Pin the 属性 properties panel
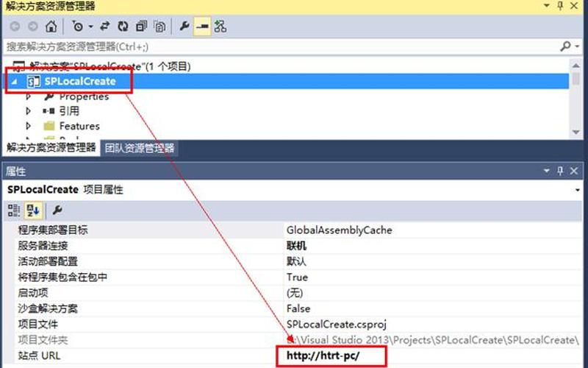The width and height of the screenshot is (588, 368). point(560,171)
